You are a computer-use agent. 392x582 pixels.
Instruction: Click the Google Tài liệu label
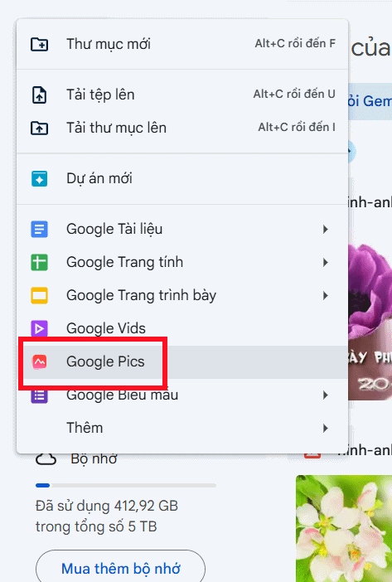click(114, 230)
